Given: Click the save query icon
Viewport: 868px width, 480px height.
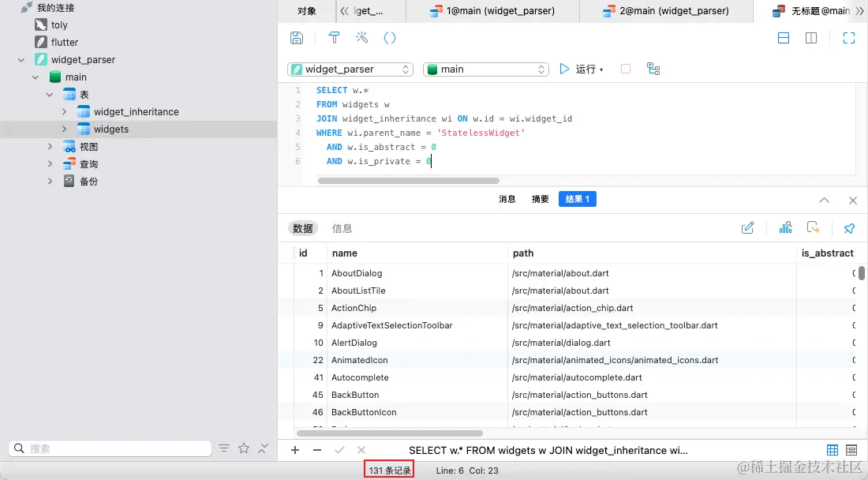Looking at the screenshot, I should [x=297, y=38].
